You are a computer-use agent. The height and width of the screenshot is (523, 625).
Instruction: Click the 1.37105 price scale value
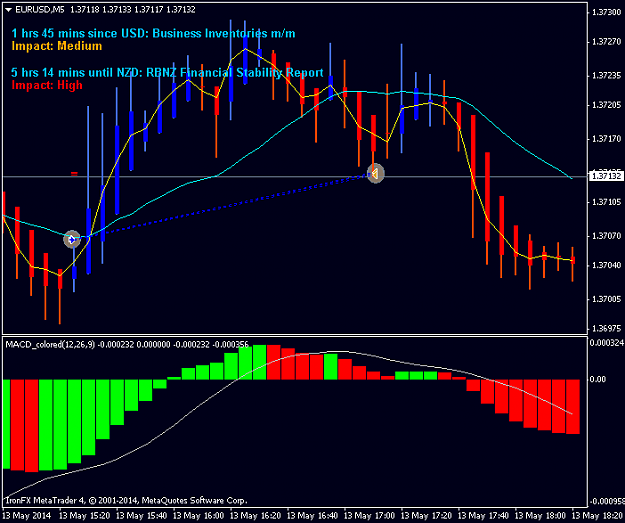pyautogui.click(x=606, y=202)
